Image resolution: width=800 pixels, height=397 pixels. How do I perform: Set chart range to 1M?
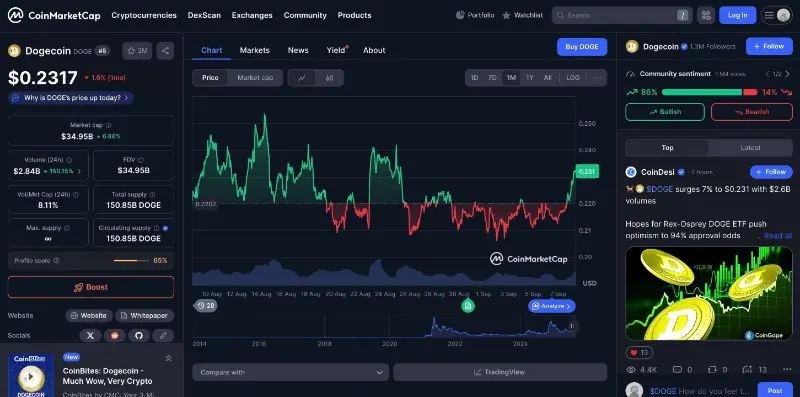pos(511,78)
